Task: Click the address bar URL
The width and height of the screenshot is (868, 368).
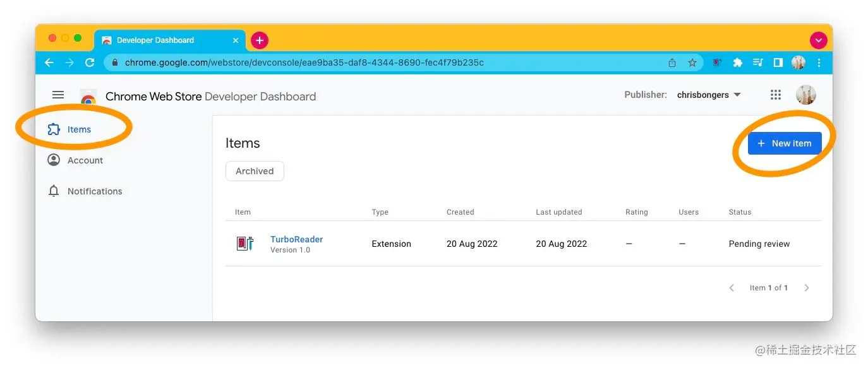Action: [304, 62]
